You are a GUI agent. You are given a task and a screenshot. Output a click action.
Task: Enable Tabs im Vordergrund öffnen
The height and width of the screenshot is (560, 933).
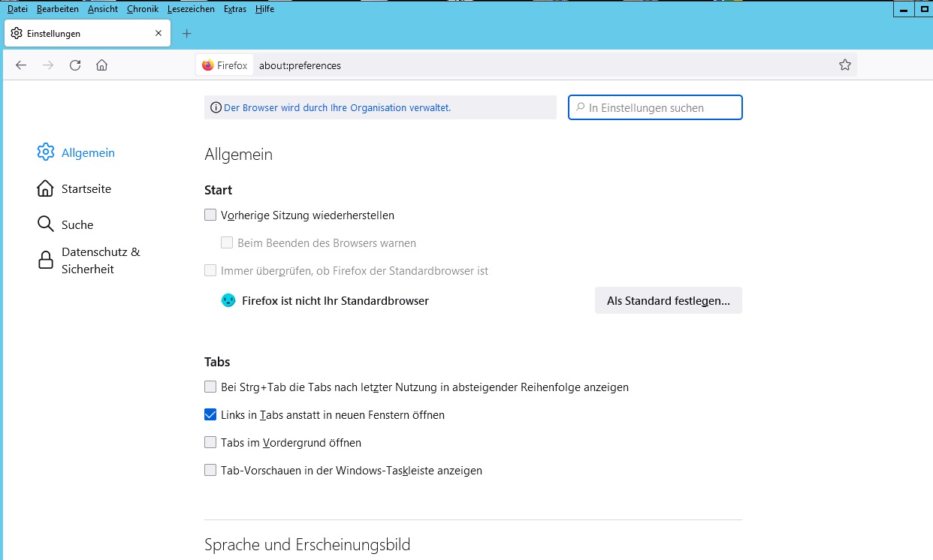(210, 443)
